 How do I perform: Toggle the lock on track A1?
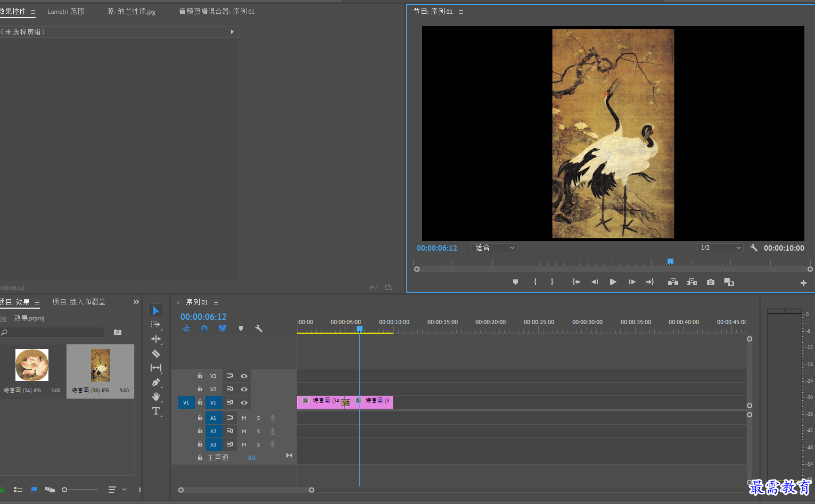tap(200, 418)
